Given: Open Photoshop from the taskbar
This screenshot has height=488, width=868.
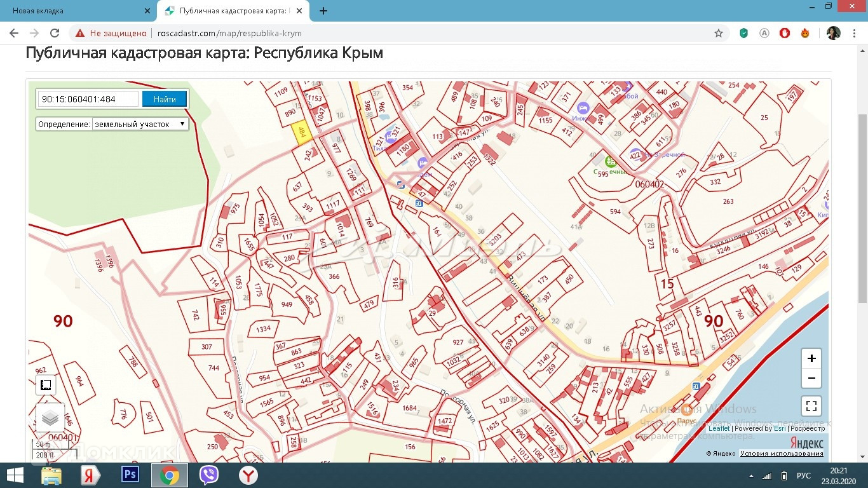Looking at the screenshot, I should pyautogui.click(x=130, y=475).
